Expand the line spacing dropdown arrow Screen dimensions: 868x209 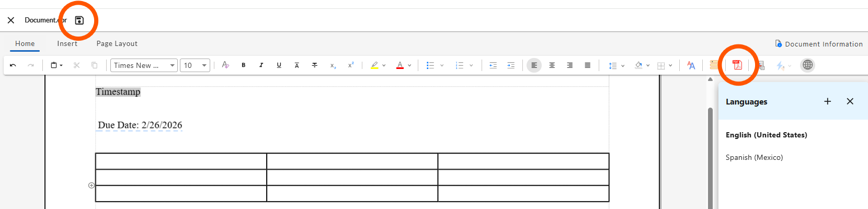(x=623, y=65)
